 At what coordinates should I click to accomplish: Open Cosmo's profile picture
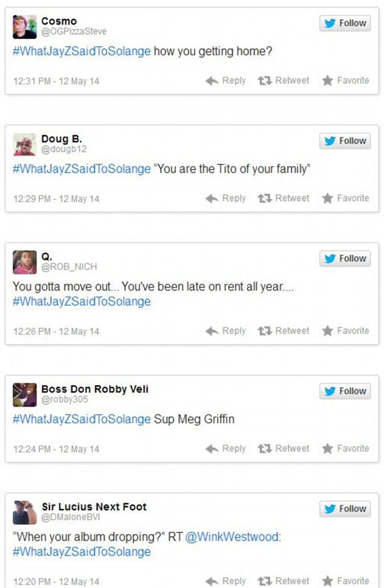(24, 27)
